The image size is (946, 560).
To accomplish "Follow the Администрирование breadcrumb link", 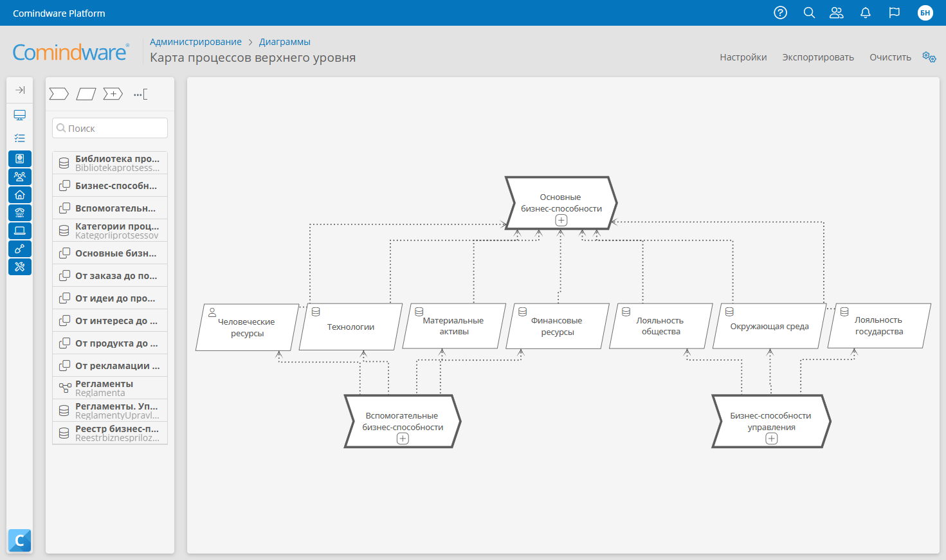I will 196,42.
